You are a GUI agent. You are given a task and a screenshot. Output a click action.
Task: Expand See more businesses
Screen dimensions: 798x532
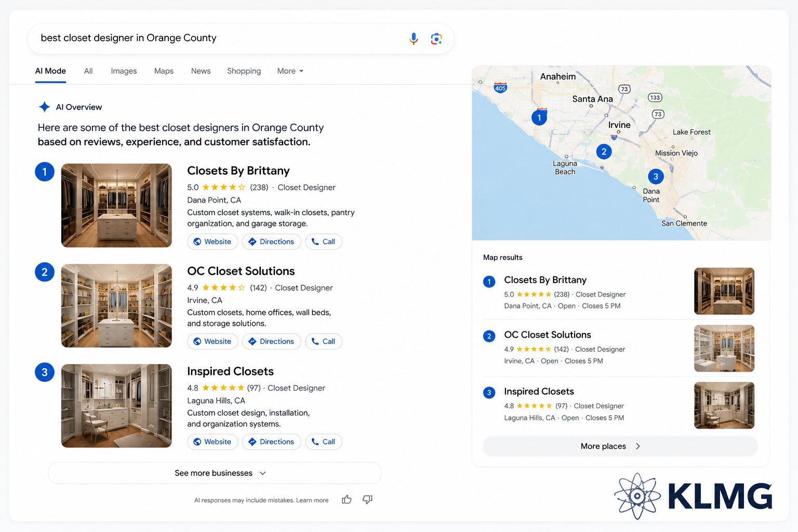215,473
